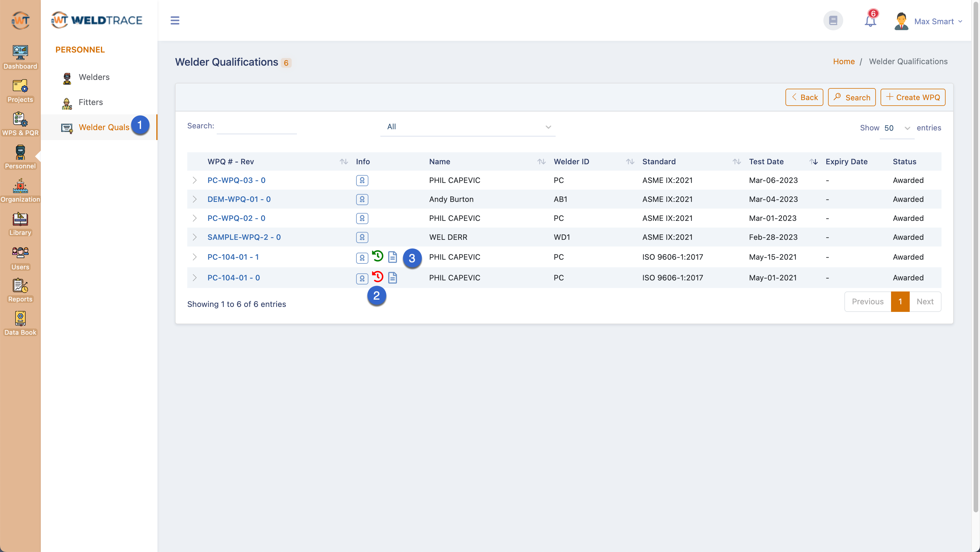The image size is (980, 552).
Task: Open the PC-WPQ-02 - 0 link
Action: (x=236, y=218)
